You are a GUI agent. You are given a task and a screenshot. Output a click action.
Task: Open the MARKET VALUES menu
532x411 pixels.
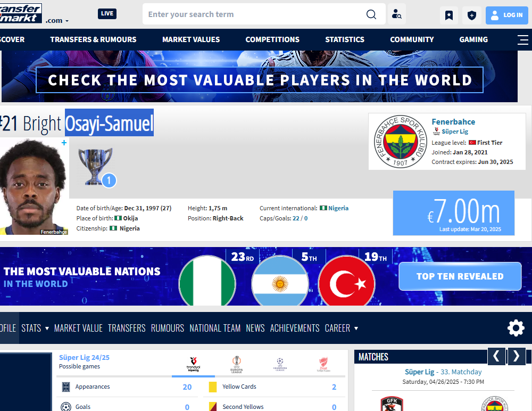pyautogui.click(x=191, y=39)
